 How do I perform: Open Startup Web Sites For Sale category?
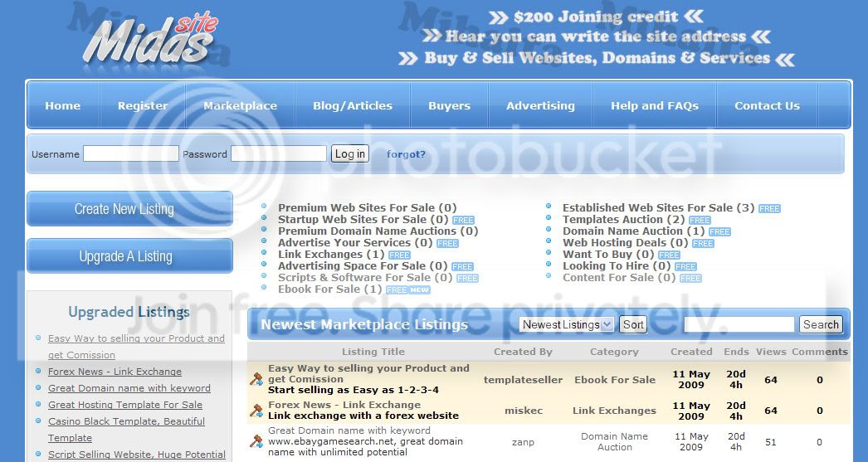pos(363,220)
